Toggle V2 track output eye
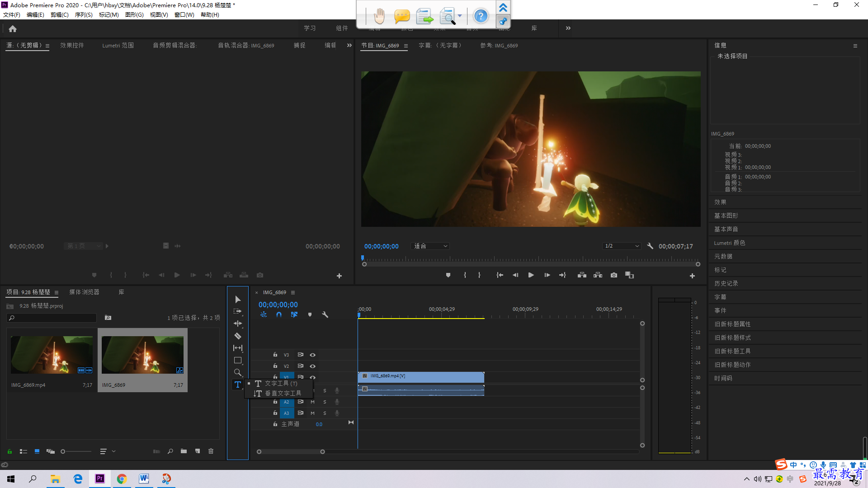The width and height of the screenshot is (868, 488). [312, 366]
